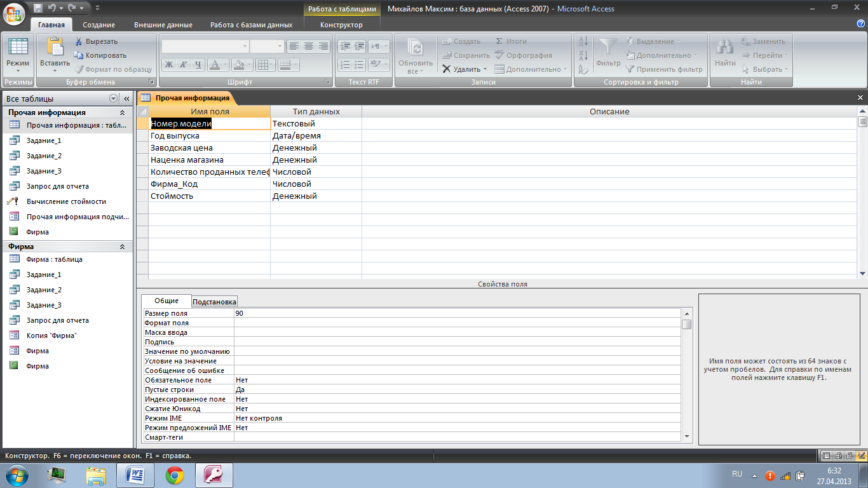Image resolution: width=868 pixels, height=488 pixels.
Task: Open Буфер обмена dialog launcher
Action: pos(151,82)
